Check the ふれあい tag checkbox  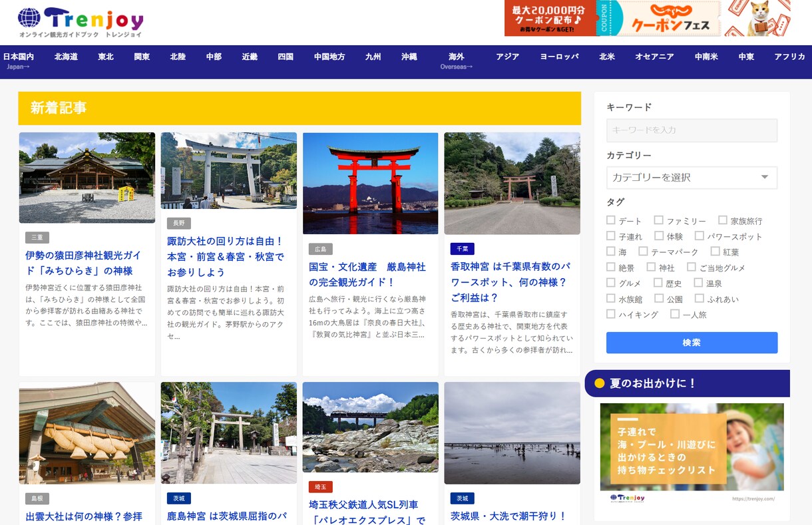click(x=700, y=299)
